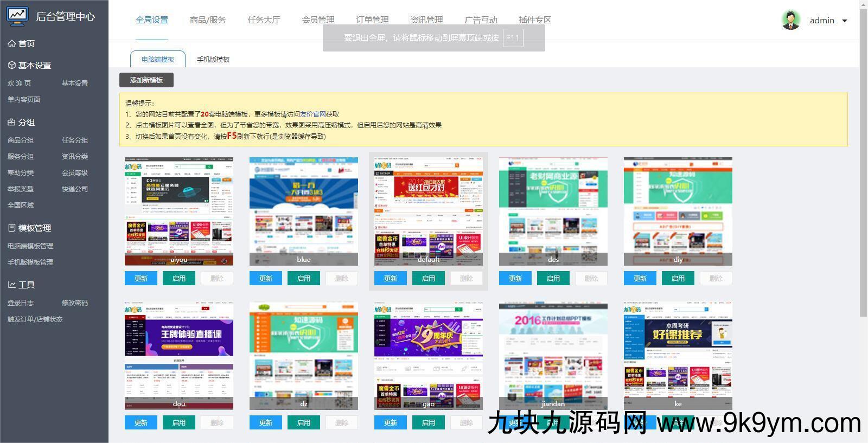The width and height of the screenshot is (868, 443).
Task: Open 会员等级 in the sidebar
Action: point(75,172)
